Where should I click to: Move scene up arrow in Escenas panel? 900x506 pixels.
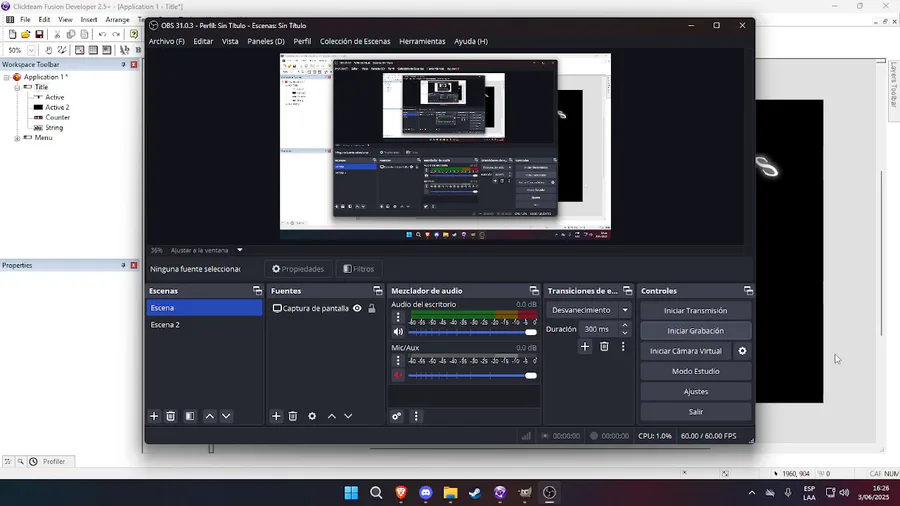[210, 416]
